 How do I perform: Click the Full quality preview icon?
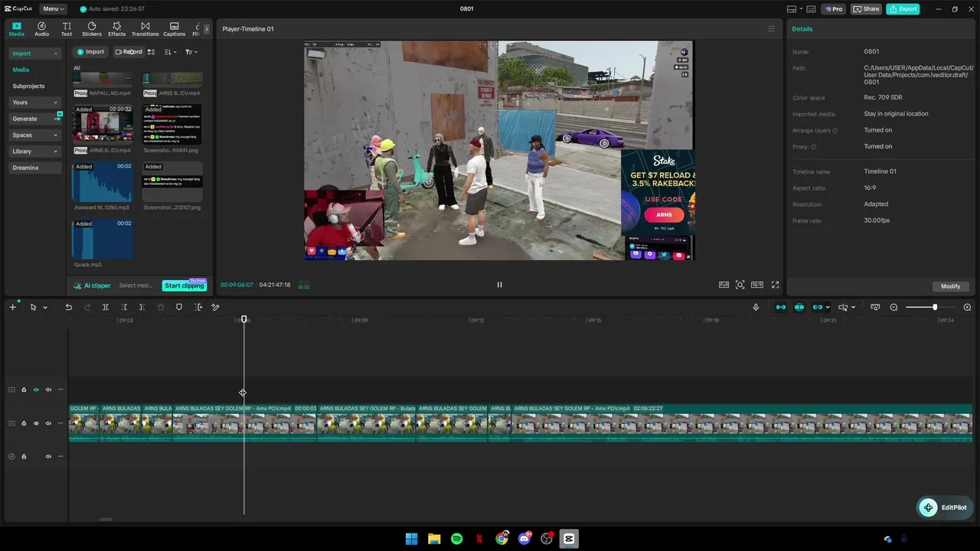coord(724,285)
